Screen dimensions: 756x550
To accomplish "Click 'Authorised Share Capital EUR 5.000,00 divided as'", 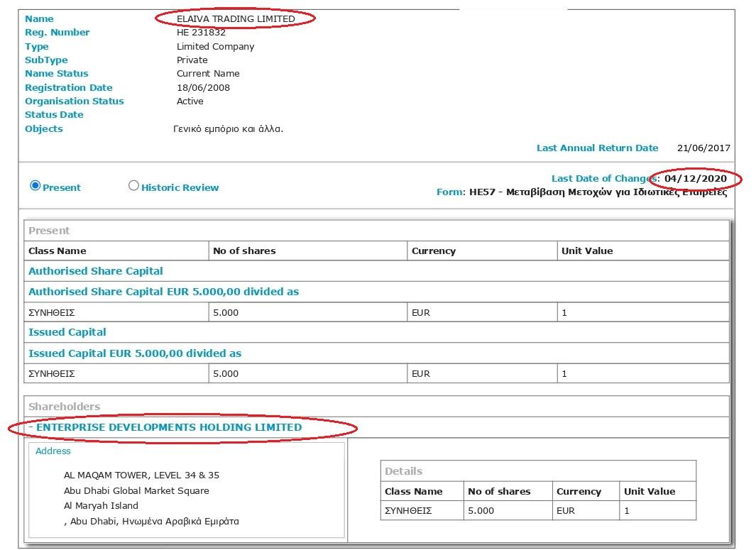I will click(163, 292).
